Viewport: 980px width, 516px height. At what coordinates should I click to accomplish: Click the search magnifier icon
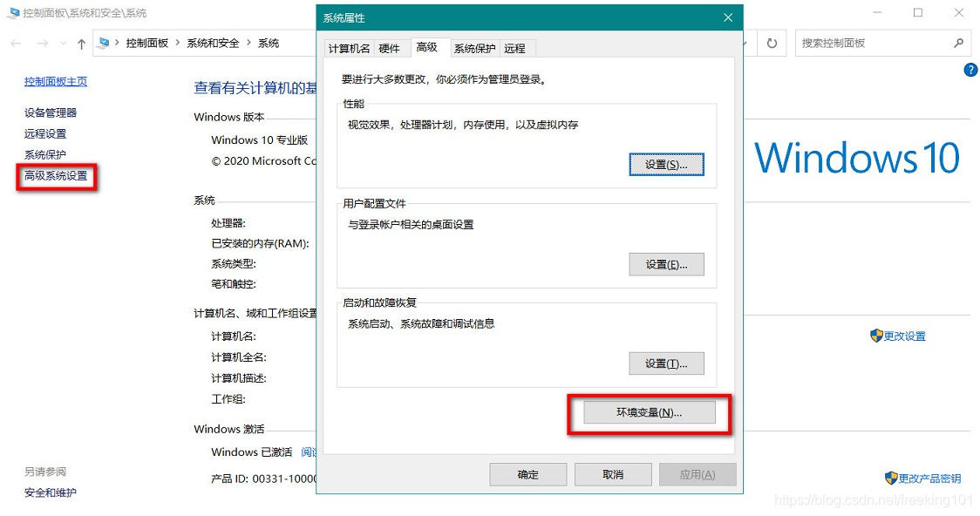point(959,43)
